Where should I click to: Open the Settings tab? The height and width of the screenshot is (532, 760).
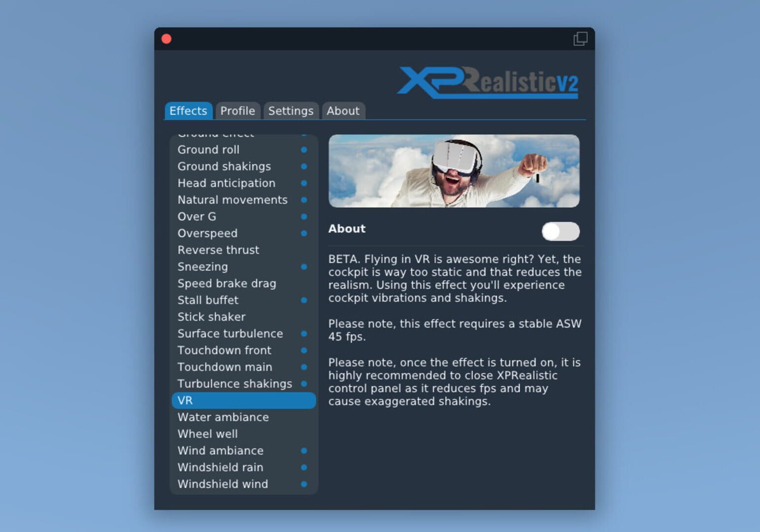291,111
